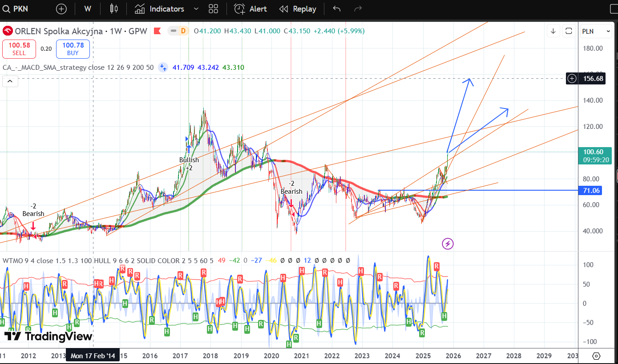Open the layout grid templates icon
This screenshot has height=364, width=618.
click(213, 9)
